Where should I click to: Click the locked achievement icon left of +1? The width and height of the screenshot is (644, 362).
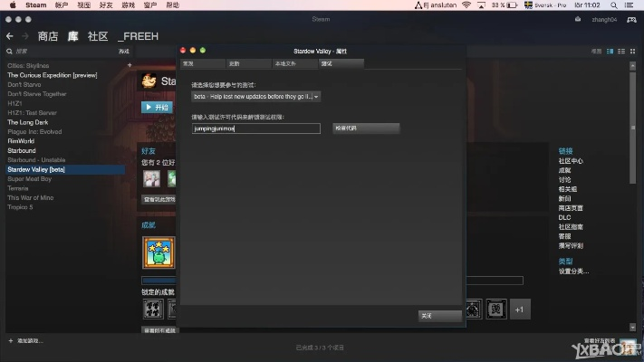496,309
